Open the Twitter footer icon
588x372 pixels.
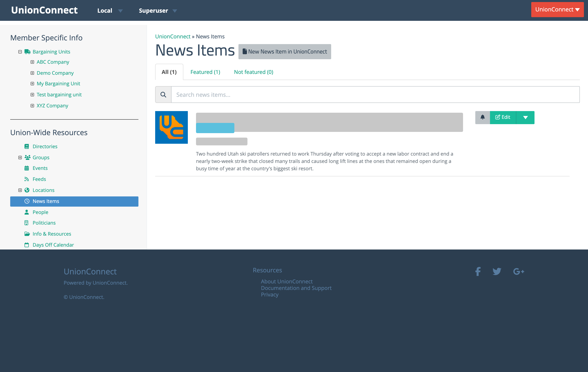click(497, 271)
